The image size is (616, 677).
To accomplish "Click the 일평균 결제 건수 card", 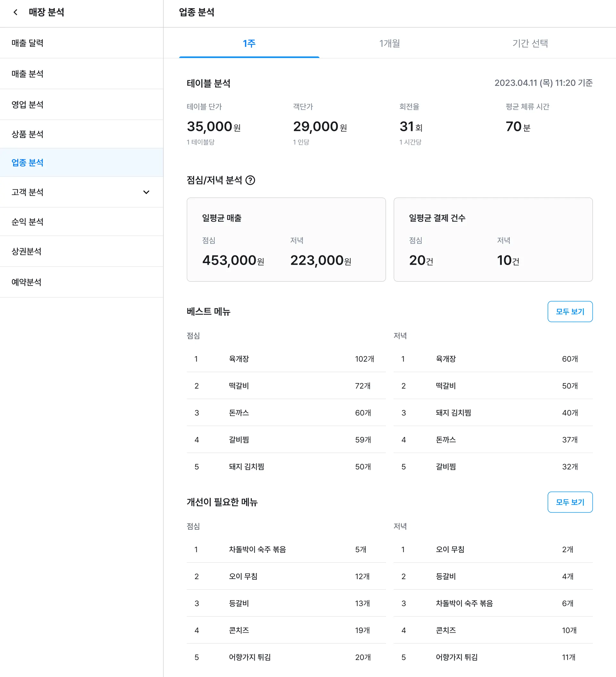I will (x=493, y=239).
